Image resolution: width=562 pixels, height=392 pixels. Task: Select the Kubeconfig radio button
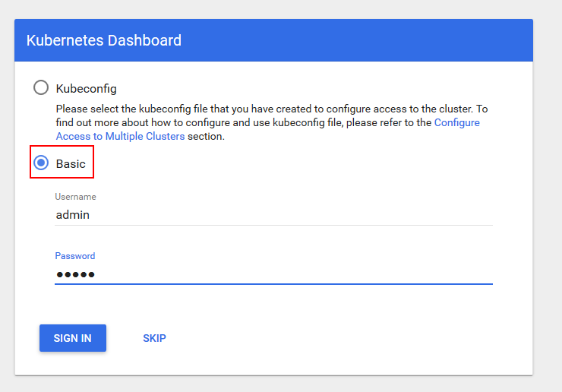tap(41, 87)
